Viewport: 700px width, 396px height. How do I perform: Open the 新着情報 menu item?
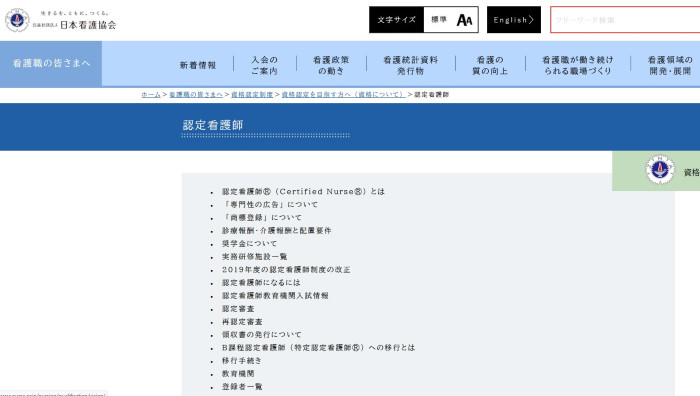coord(198,65)
